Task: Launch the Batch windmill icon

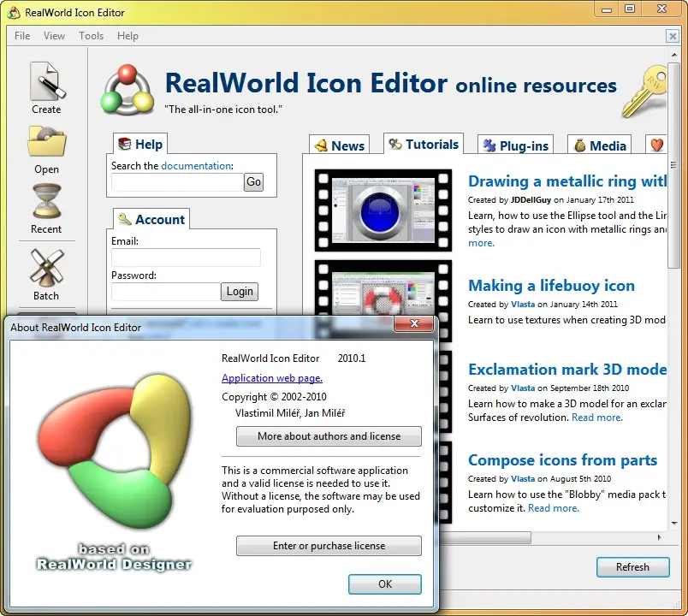Action: 46,267
